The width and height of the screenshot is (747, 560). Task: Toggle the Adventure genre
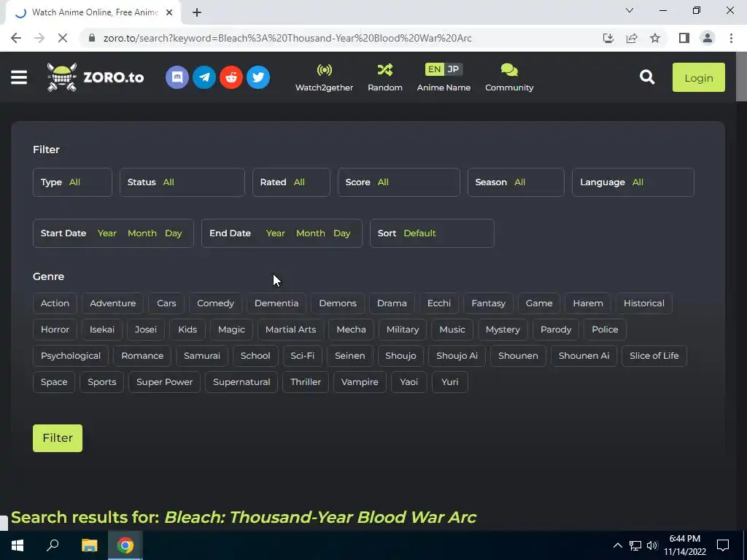[113, 303]
